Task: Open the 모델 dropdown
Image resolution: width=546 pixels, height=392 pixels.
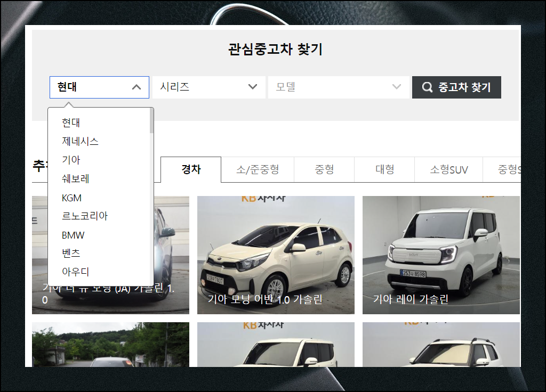Action: 339,87
